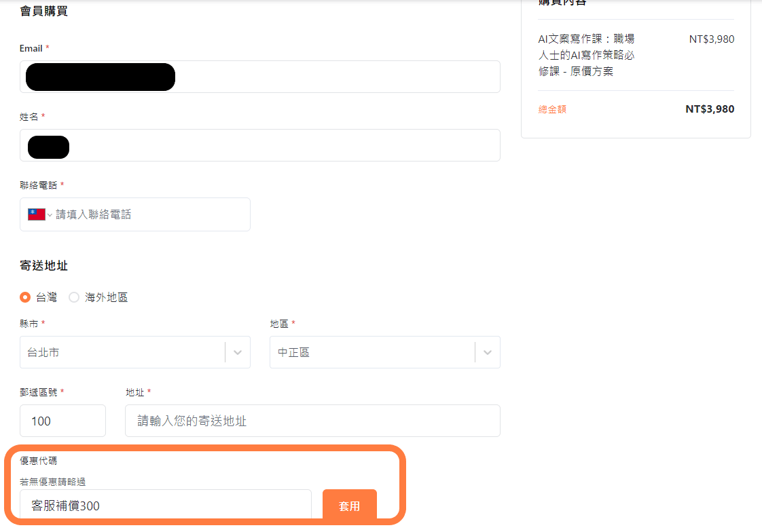Focus the 優惠代碼 coupon code field

click(x=166, y=506)
